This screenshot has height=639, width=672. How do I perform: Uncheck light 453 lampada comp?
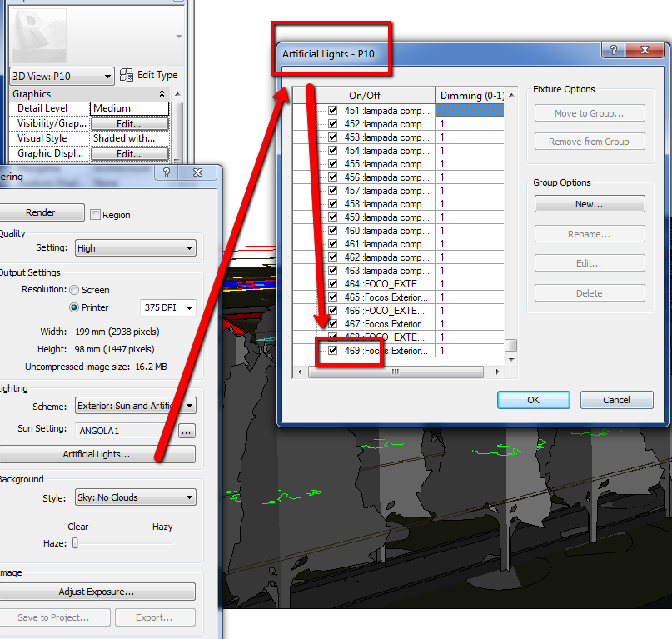(x=332, y=137)
